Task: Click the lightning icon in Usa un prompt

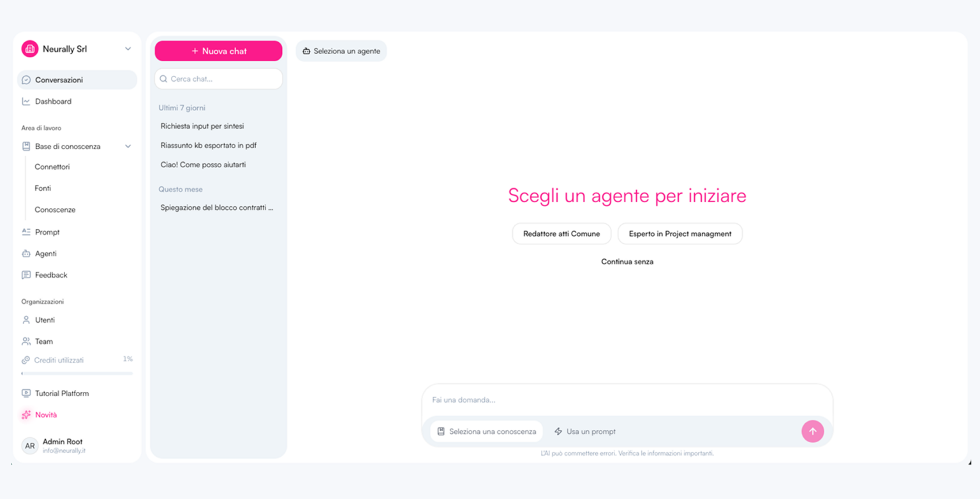Action: [558, 431]
